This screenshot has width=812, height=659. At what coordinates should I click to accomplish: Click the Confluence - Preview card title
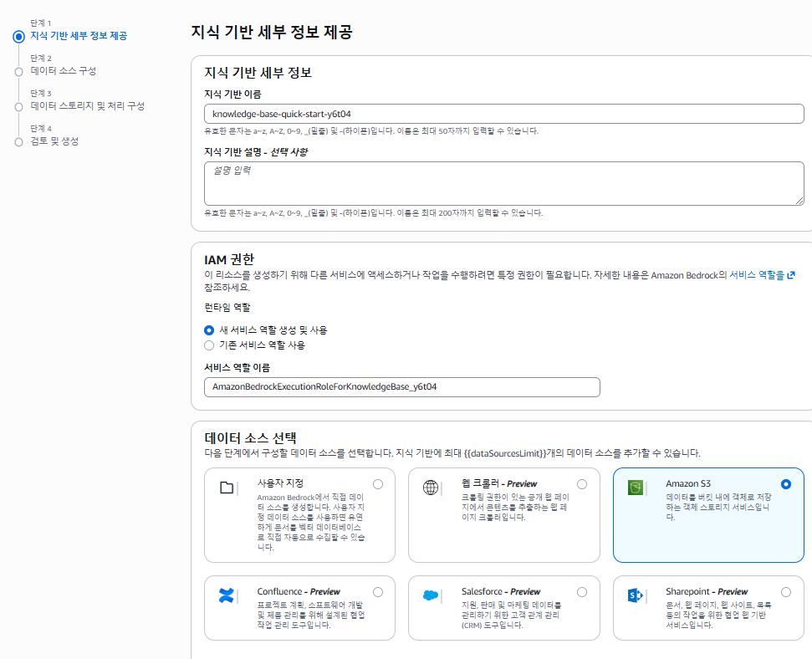pyautogui.click(x=299, y=591)
